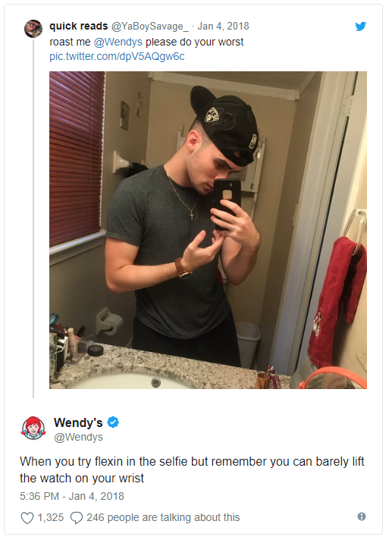Click the @Wendys handle under the name
The height and width of the screenshot is (540, 392).
[78, 437]
